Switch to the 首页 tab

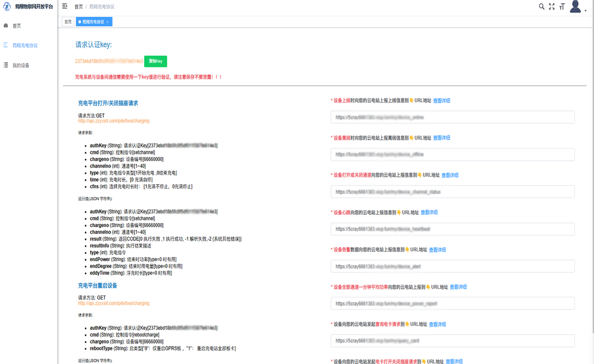coord(67,22)
